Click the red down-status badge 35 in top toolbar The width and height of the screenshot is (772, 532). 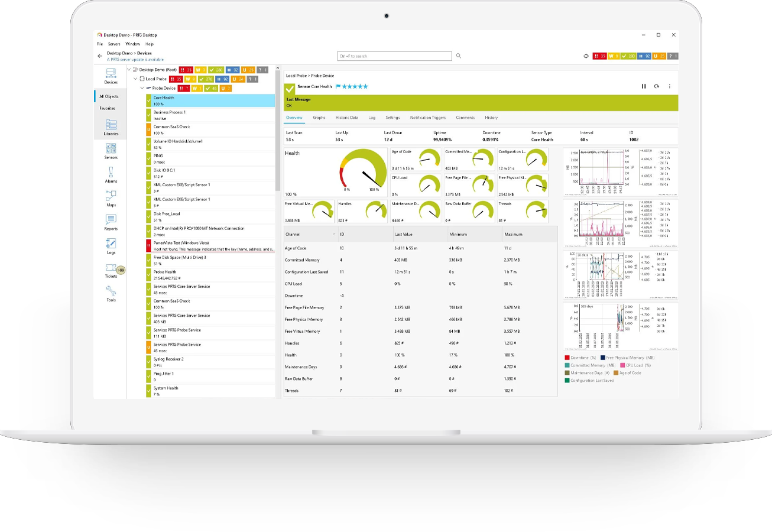click(599, 56)
